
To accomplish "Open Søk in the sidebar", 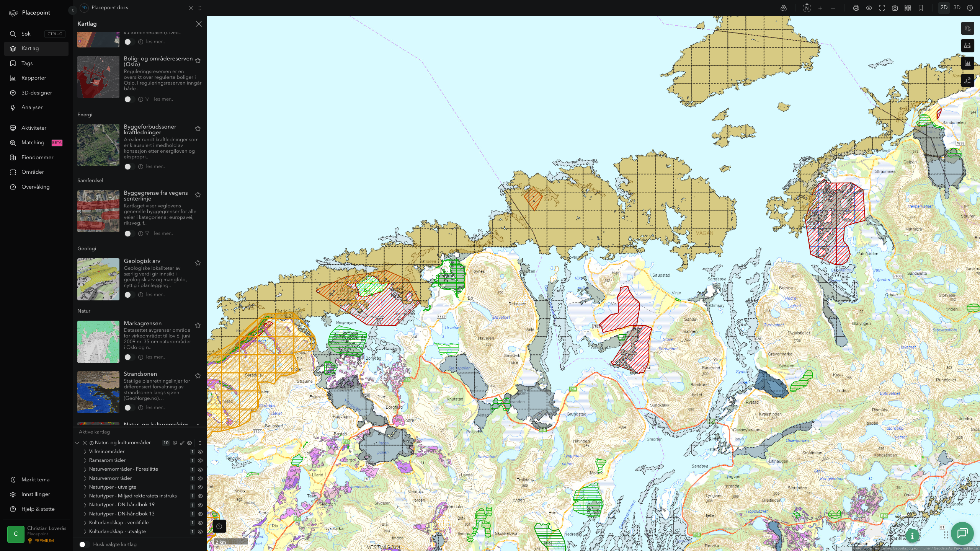I will tap(36, 34).
